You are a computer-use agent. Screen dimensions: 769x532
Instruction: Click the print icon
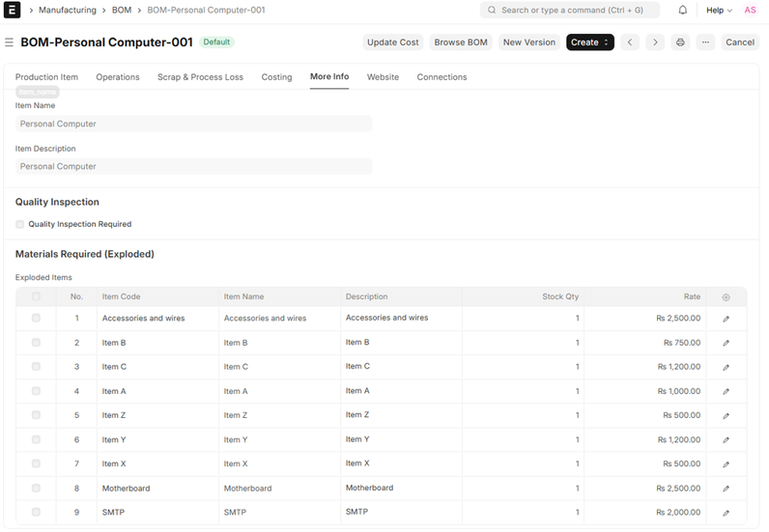[680, 42]
